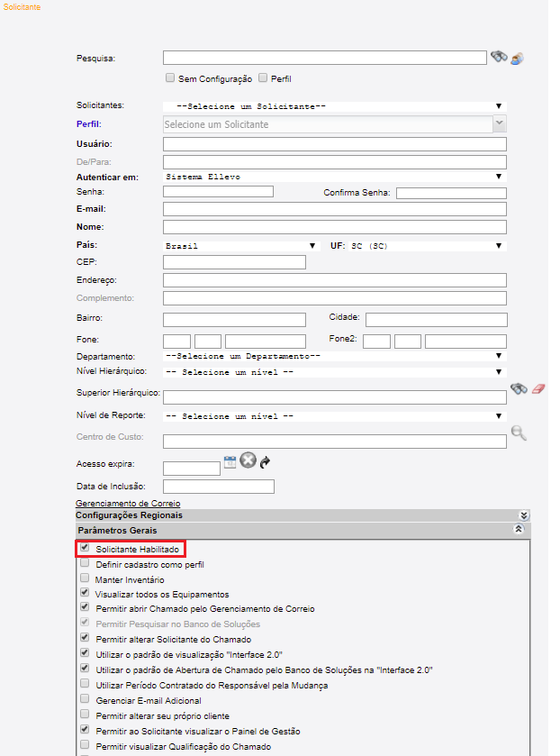Open the Departamento dropdown

coord(334,356)
